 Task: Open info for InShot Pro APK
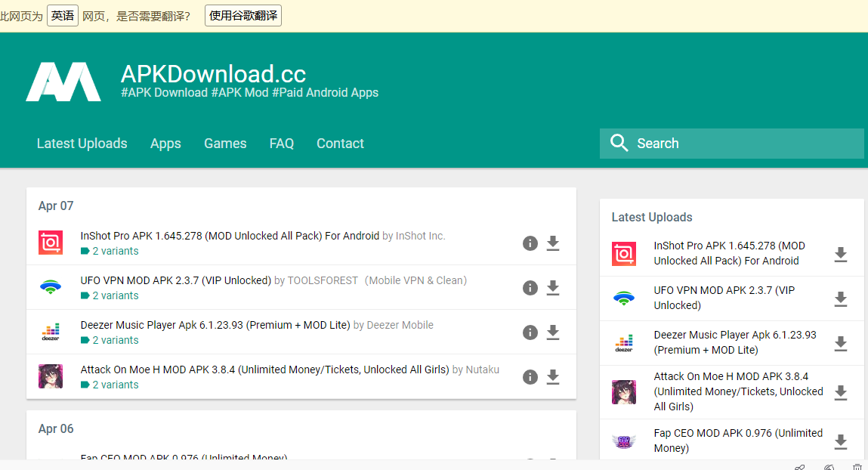[530, 243]
